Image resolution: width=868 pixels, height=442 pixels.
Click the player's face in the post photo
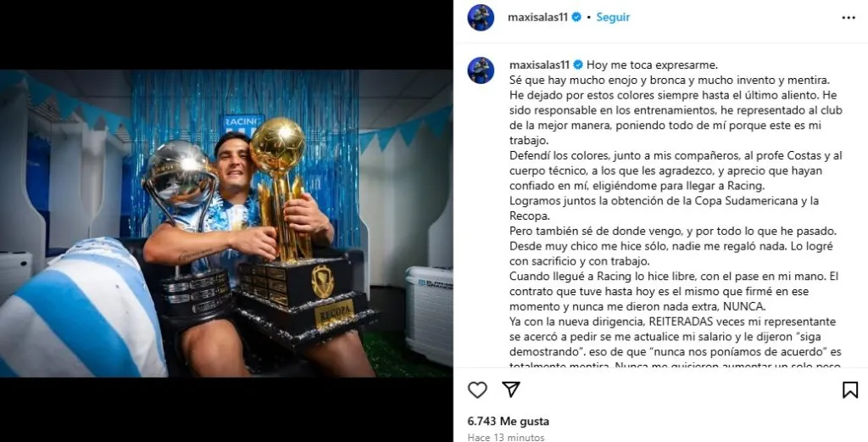(x=234, y=162)
